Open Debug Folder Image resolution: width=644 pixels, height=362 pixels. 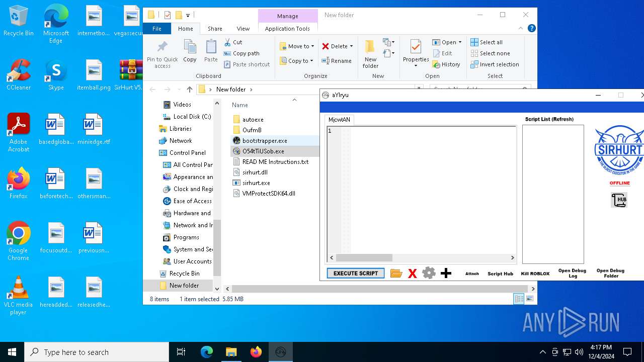(610, 273)
